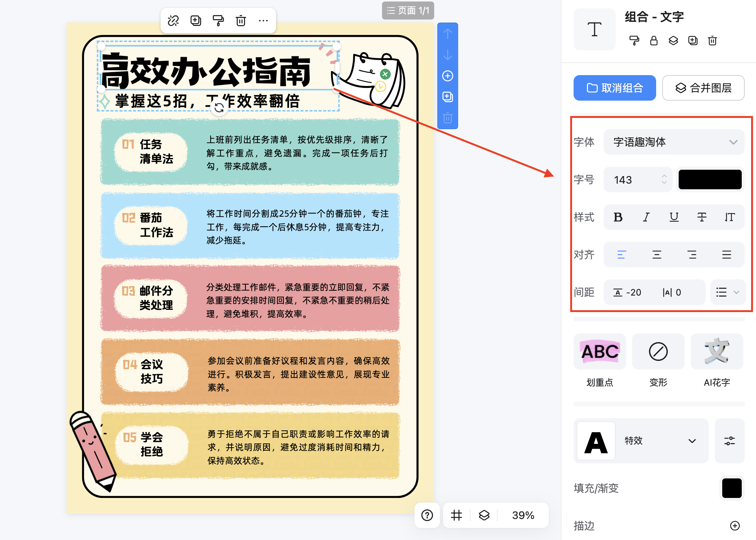The width and height of the screenshot is (756, 540).
Task: Expand the line spacing list dropdown
Action: [x=727, y=292]
